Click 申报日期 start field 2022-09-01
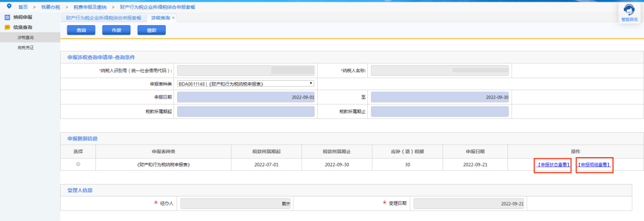The width and height of the screenshot is (644, 221). pos(246,97)
